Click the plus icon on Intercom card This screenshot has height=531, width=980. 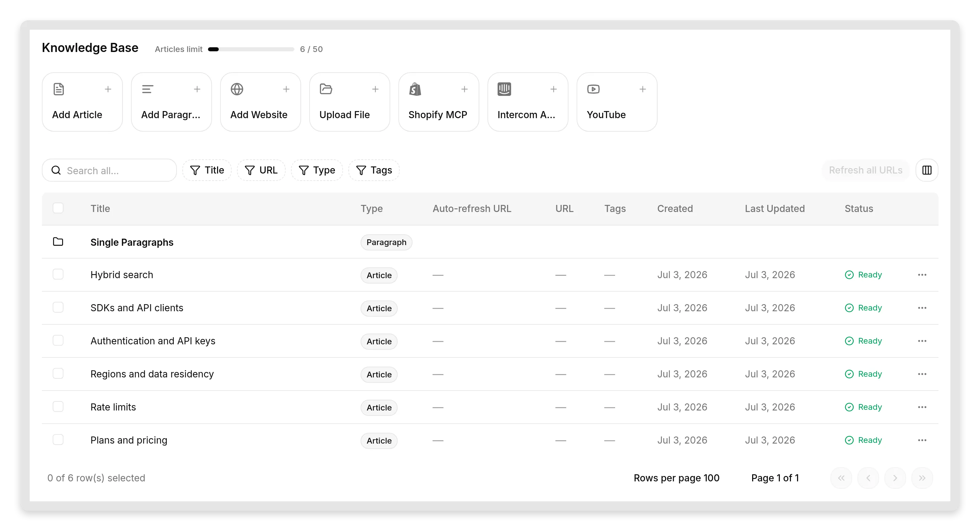(553, 89)
